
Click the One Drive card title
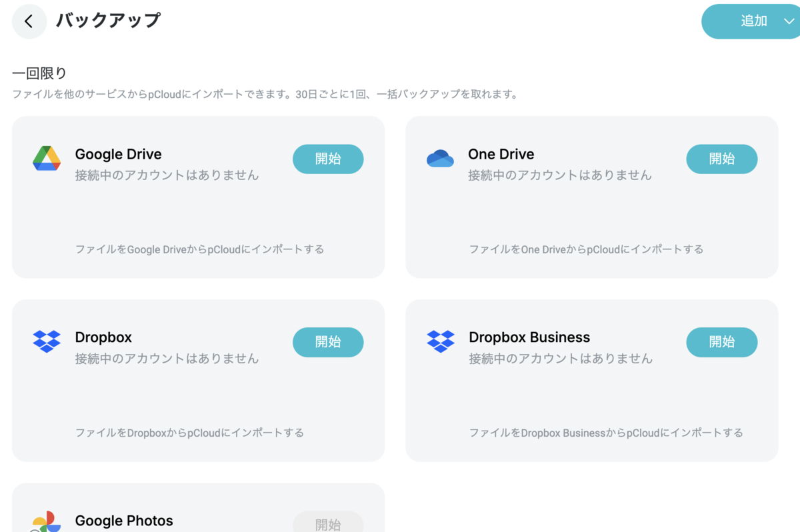(x=501, y=154)
